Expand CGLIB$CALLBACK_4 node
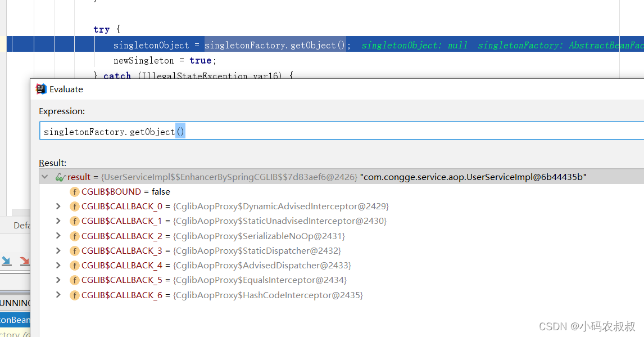 58,266
